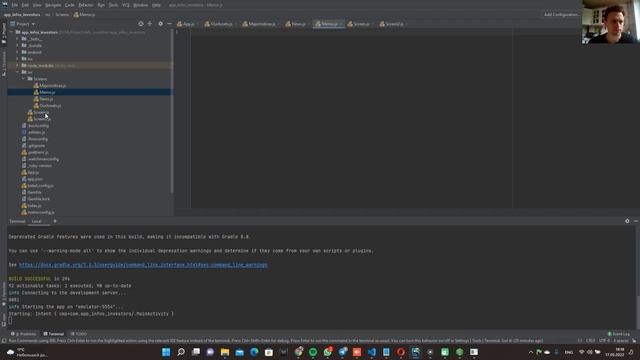Open the Navigate menu
640x360 pixels.
click(x=53, y=5)
